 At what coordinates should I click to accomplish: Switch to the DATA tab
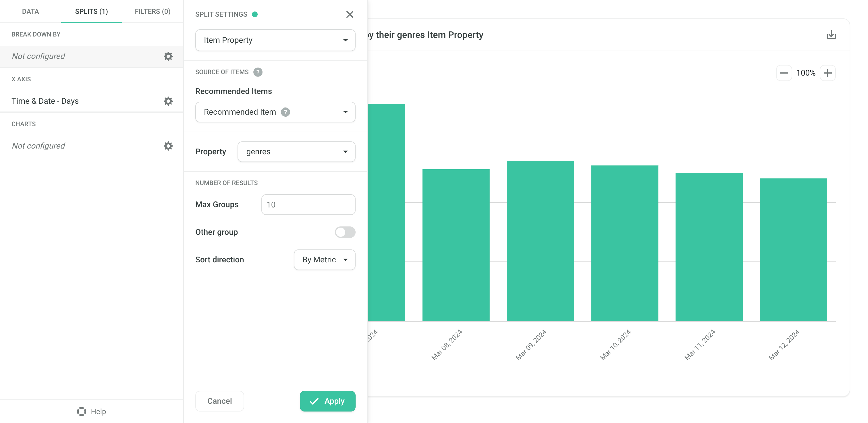[30, 11]
